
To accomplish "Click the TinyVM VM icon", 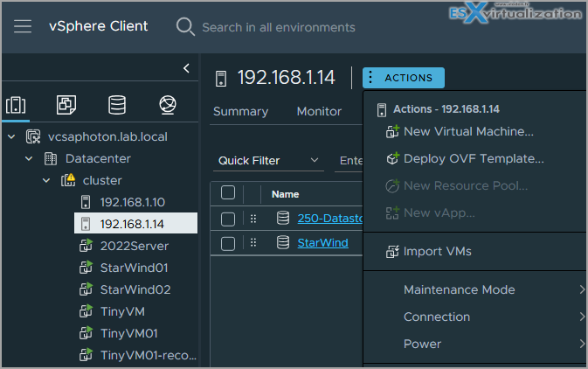I will coord(86,310).
